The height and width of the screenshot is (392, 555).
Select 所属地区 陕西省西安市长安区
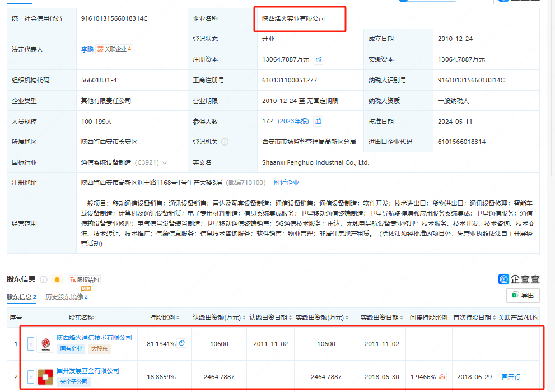109,142
